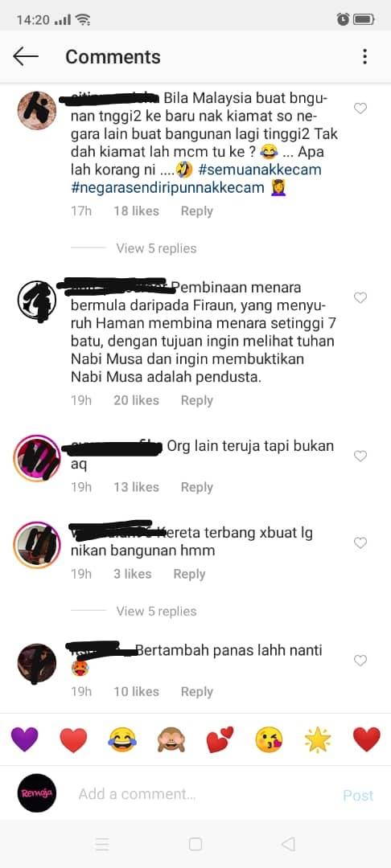
Task: Insert the purple heart emoji
Action: 24,739
